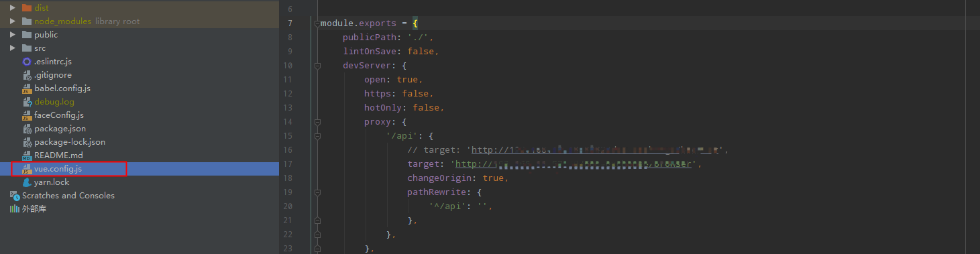Select vue.config.js in the file tree
The width and height of the screenshot is (980, 254).
tap(58, 168)
